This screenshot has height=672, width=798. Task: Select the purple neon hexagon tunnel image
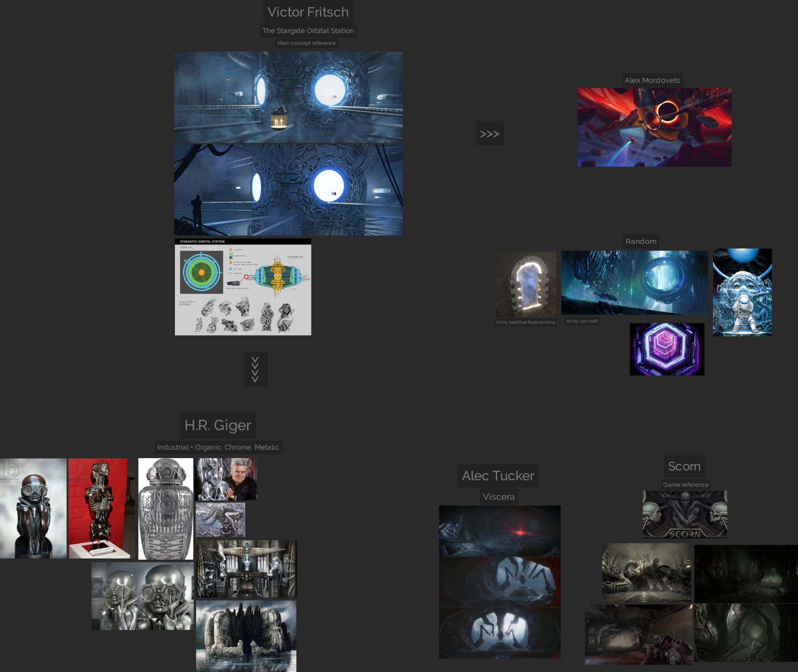click(667, 349)
